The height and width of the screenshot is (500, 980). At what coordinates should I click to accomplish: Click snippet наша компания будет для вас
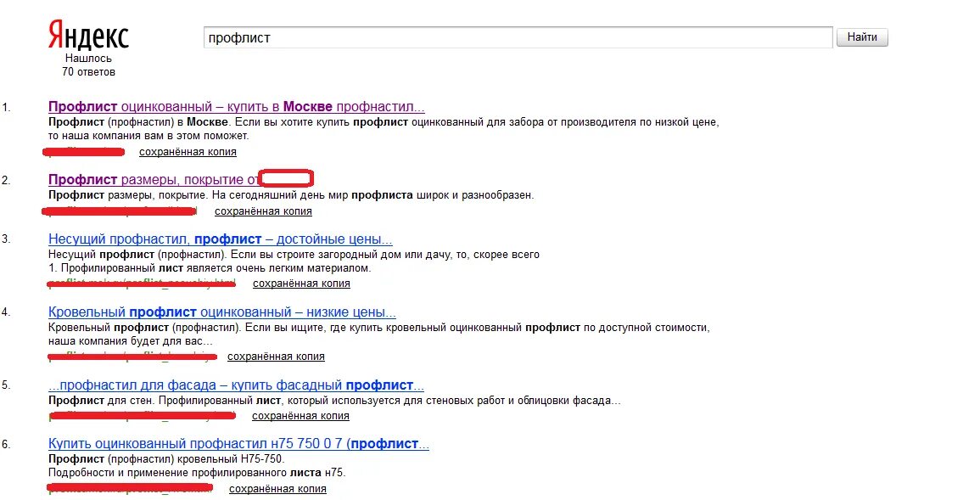(131, 341)
